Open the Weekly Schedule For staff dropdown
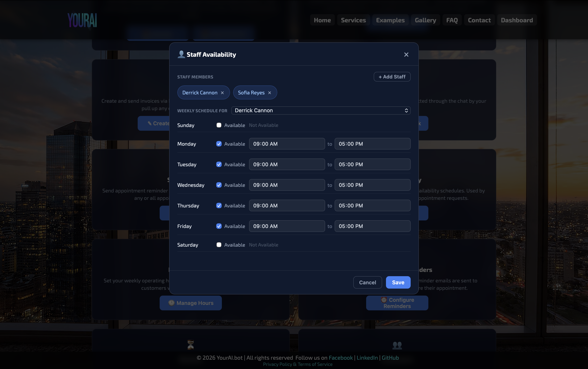Screen dimensions: 588x369 point(321,111)
